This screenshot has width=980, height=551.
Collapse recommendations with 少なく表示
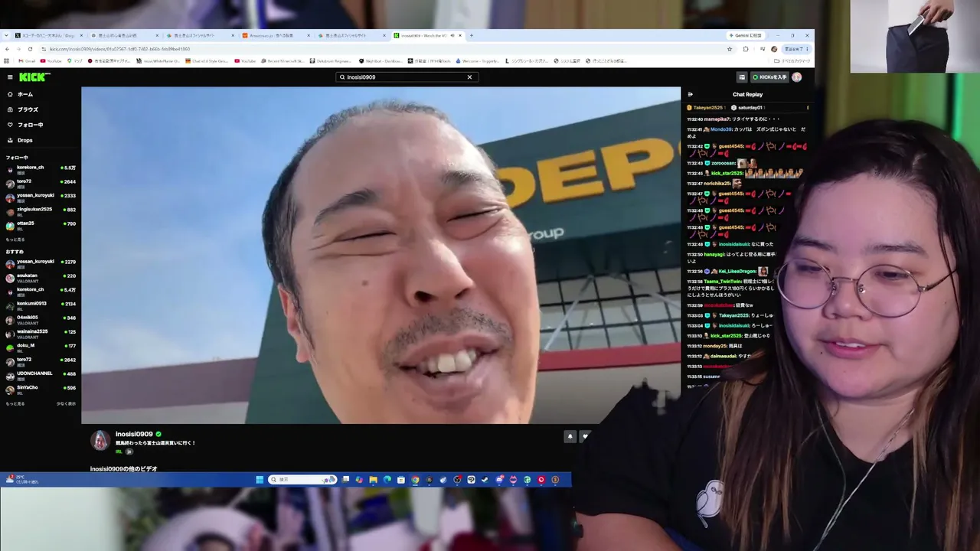click(66, 403)
